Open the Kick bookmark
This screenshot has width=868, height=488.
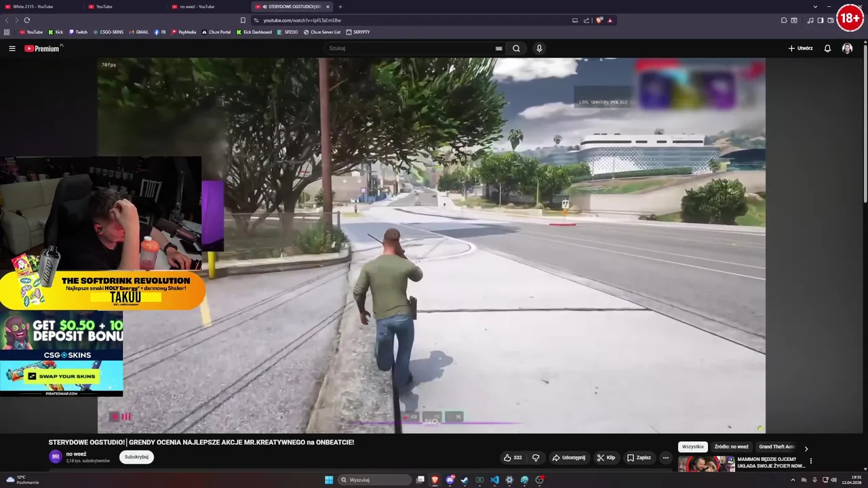pyautogui.click(x=56, y=32)
